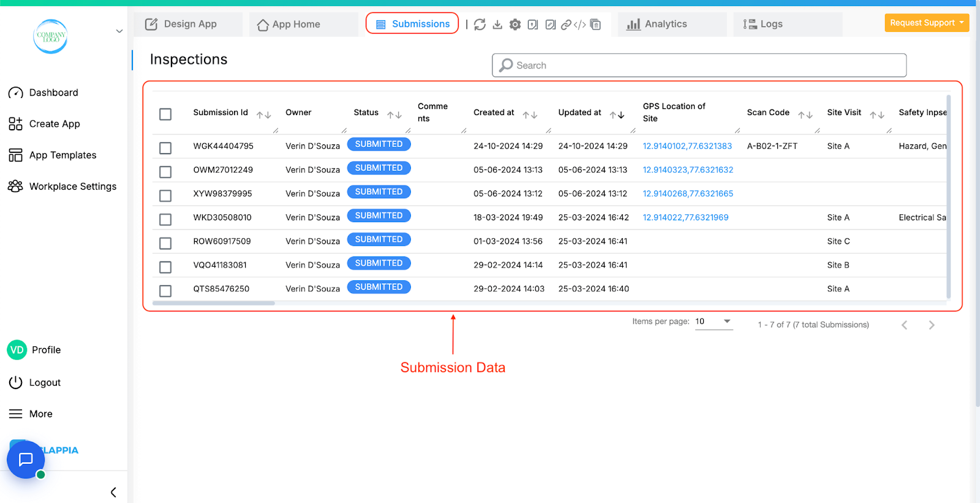Open the gear settings icon in the toolbar
The width and height of the screenshot is (980, 503).
click(x=515, y=24)
